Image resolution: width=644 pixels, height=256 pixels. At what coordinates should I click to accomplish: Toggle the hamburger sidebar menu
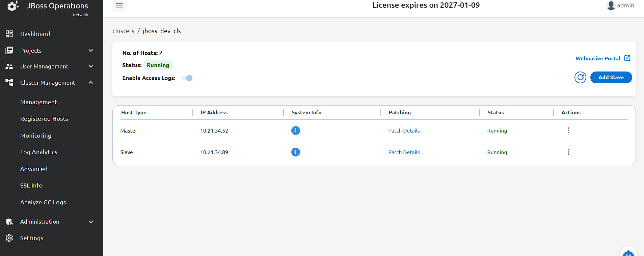point(119,5)
